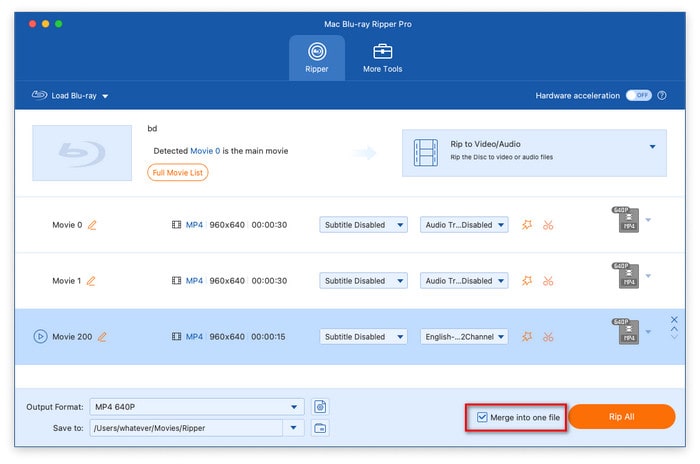
Task: Click the 640P MP4 format icon for Movie 1
Action: [x=624, y=276]
